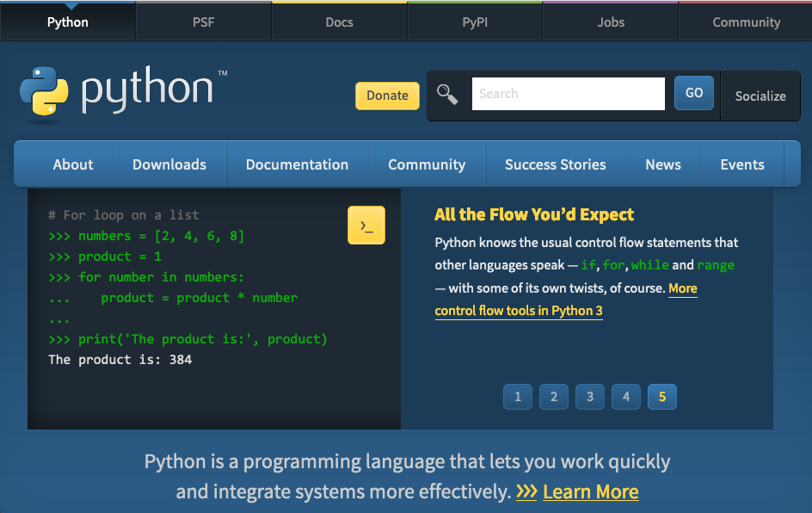Open the Jobs top tab
The width and height of the screenshot is (812, 513).
pos(611,22)
